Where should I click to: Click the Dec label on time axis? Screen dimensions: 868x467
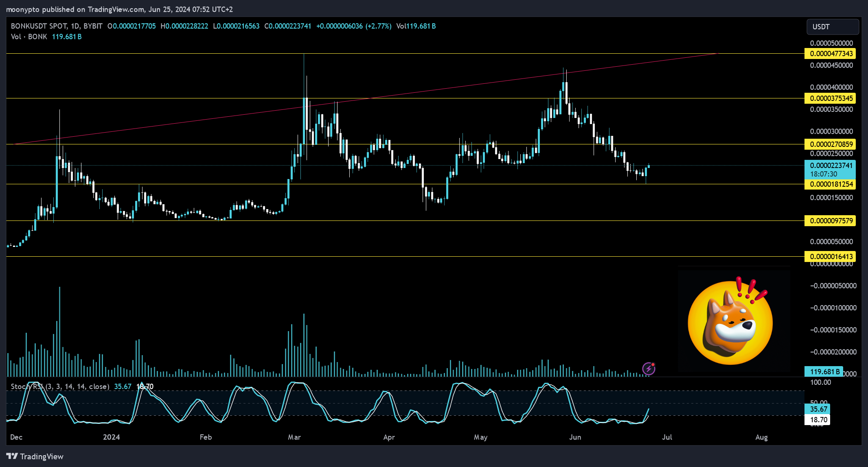[x=16, y=437]
